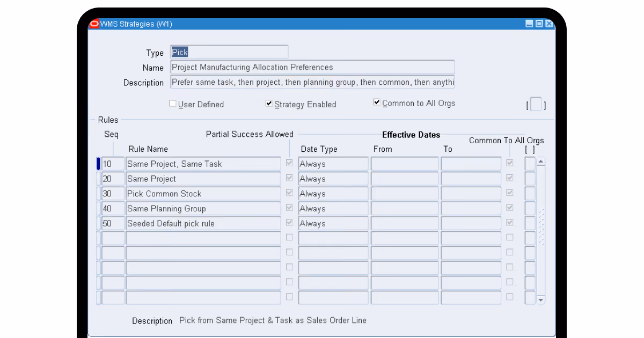Open Date Type for Seeded Default pick rule
The width and height of the screenshot is (644, 338).
(x=333, y=223)
